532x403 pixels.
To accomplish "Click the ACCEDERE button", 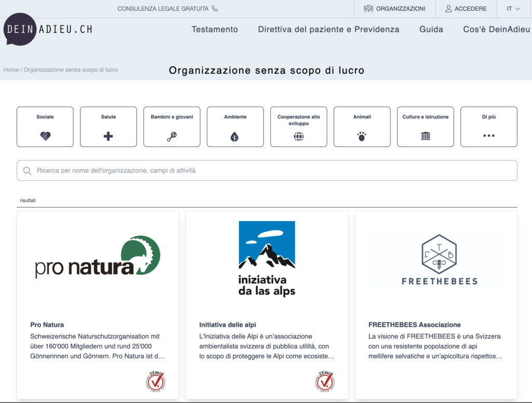I will coord(465,8).
